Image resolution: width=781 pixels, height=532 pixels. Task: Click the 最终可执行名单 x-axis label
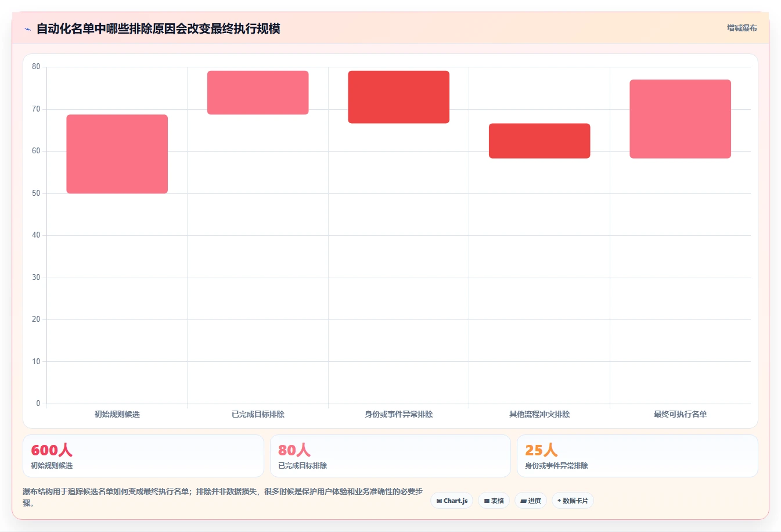click(681, 414)
